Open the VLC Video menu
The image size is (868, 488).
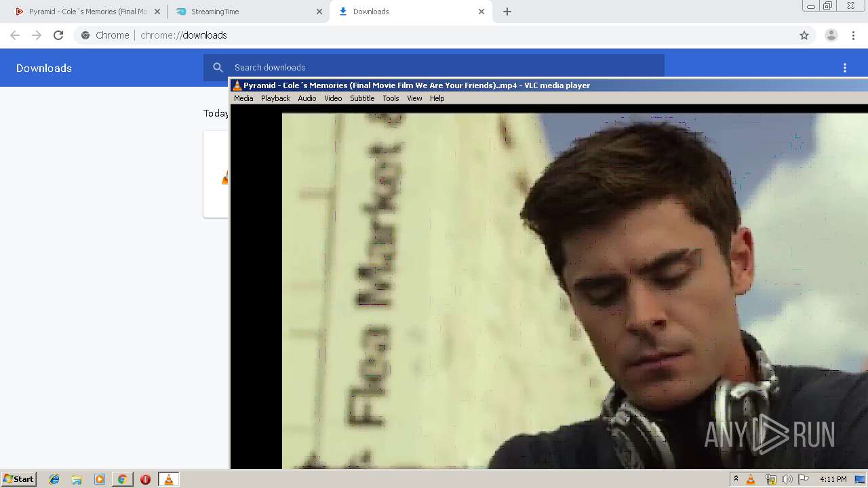tap(333, 98)
